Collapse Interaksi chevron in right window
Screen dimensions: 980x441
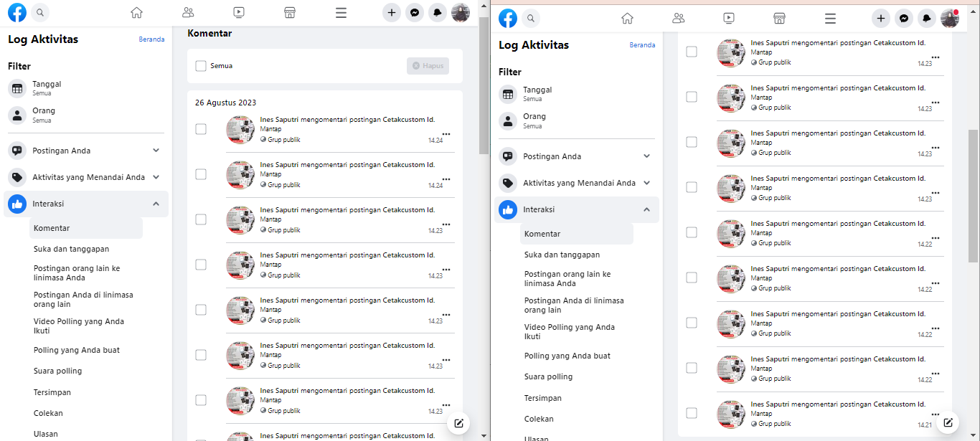tap(646, 209)
